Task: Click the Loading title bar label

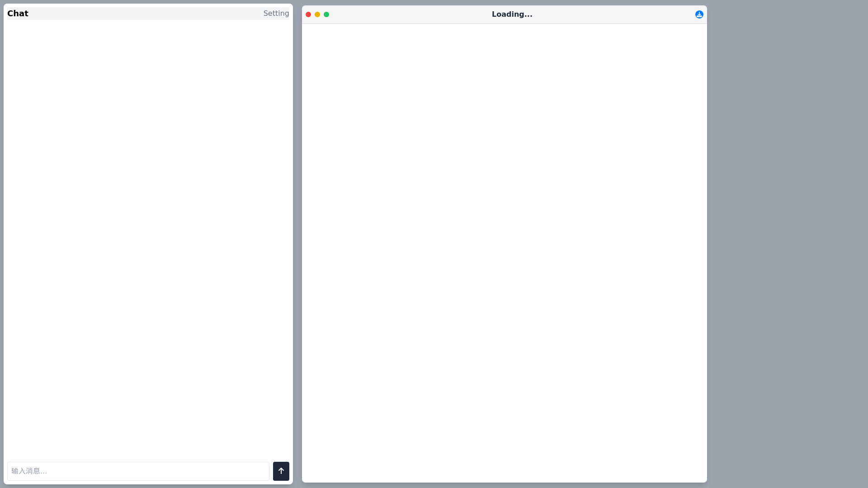Action: [512, 14]
